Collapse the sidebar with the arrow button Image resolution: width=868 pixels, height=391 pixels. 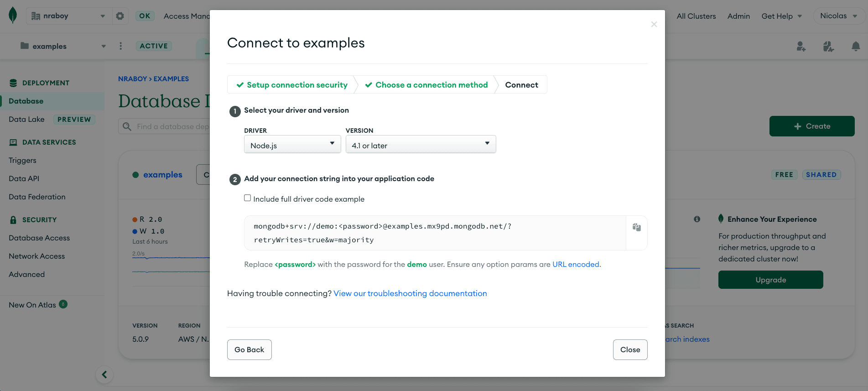coord(104,375)
